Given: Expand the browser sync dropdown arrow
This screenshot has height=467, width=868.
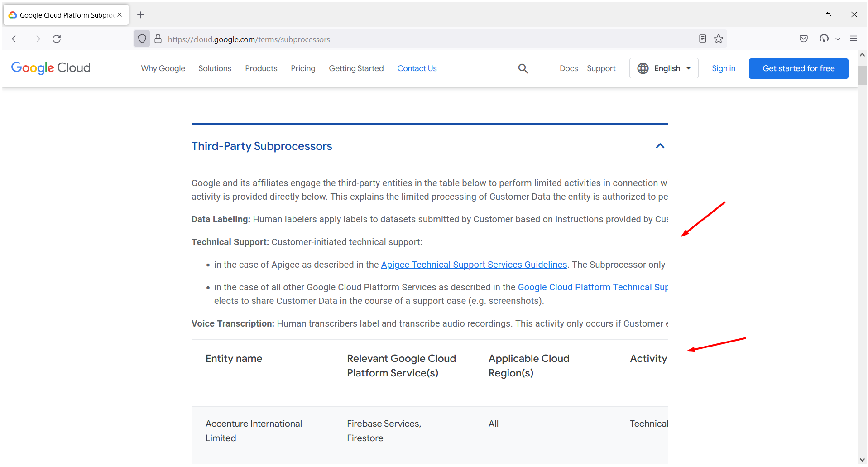Looking at the screenshot, I should pyautogui.click(x=838, y=39).
